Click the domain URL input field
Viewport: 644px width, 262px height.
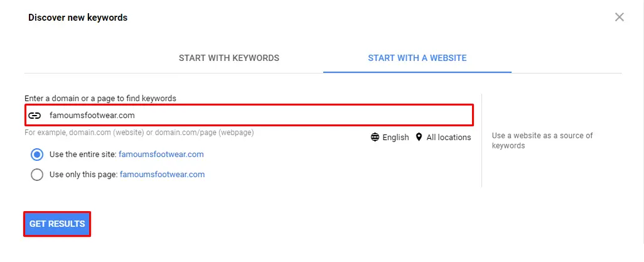(x=249, y=115)
